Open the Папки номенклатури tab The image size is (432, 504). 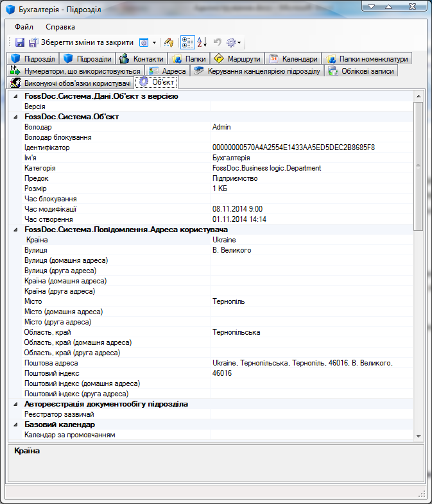click(x=367, y=59)
